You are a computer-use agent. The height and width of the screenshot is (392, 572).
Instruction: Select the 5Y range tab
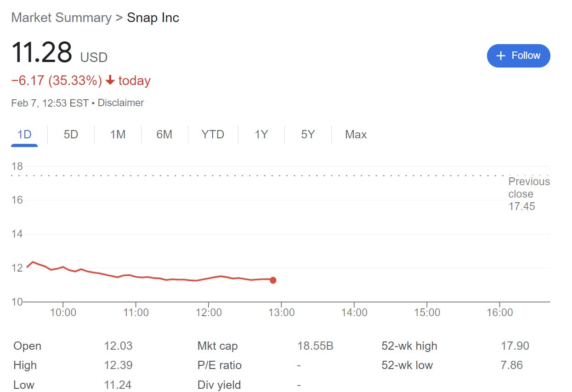308,135
